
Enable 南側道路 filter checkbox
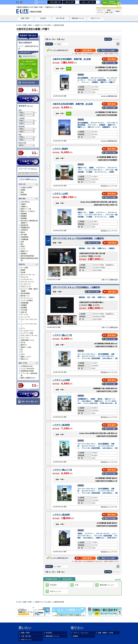20,194
